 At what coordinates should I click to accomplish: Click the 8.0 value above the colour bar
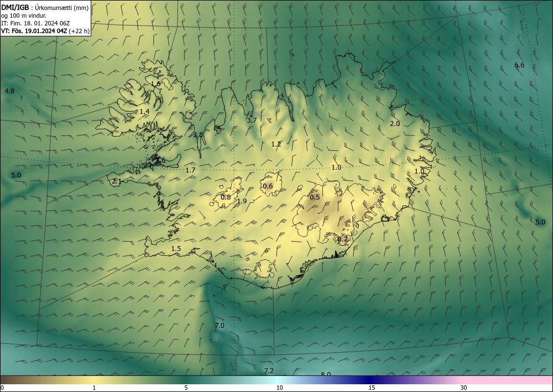pyautogui.click(x=326, y=374)
